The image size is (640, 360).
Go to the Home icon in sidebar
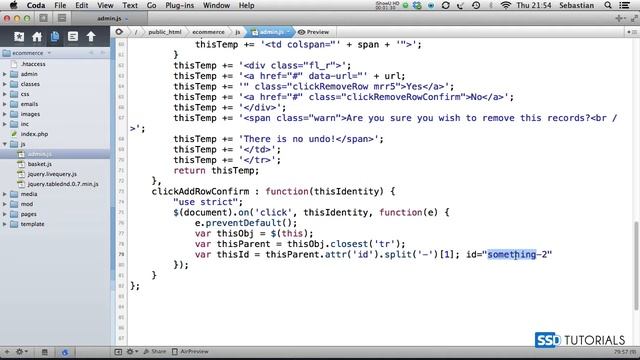coord(37,37)
